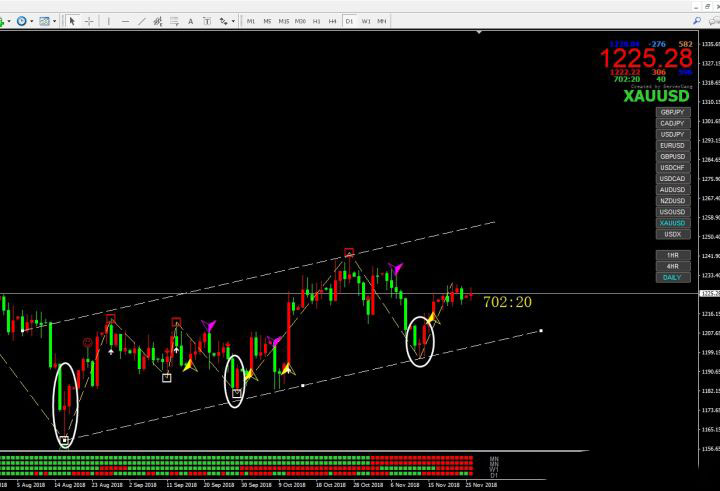Click the equidistant channel tool
Image resolution: width=720 pixels, height=491 pixels.
[157, 21]
